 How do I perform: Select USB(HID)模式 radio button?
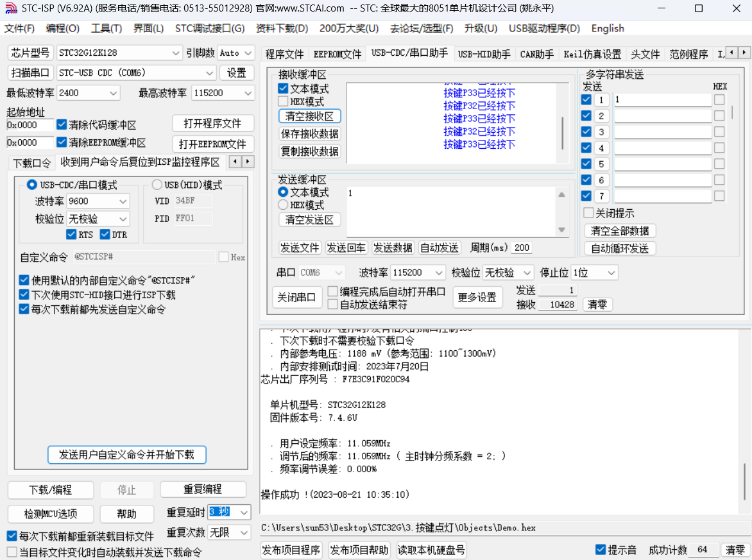[157, 185]
